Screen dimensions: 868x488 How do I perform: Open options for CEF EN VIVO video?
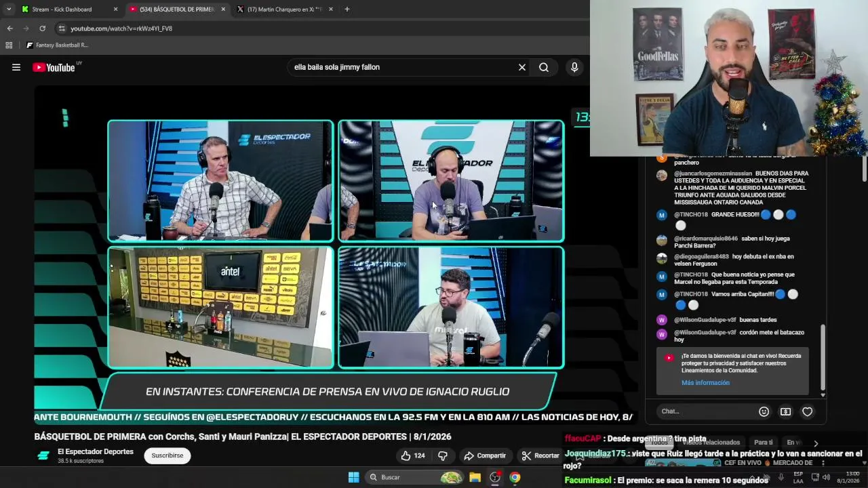pos(823,463)
